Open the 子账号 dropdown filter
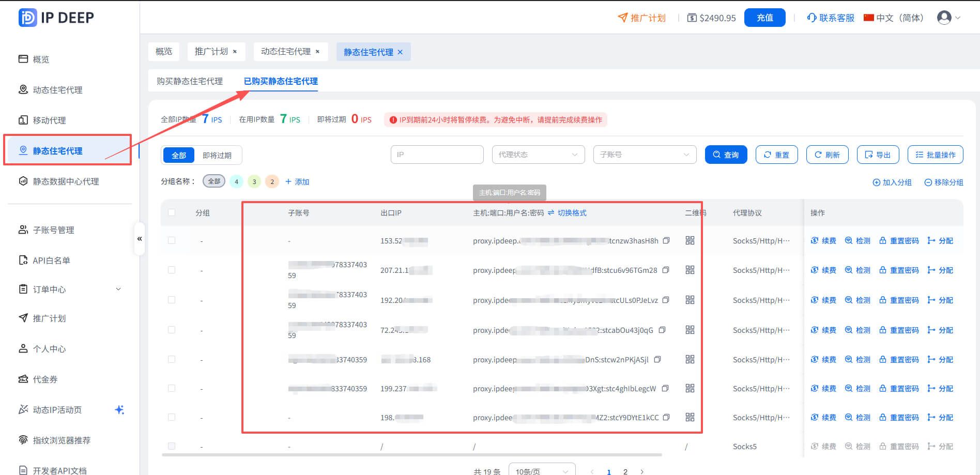 tap(645, 155)
